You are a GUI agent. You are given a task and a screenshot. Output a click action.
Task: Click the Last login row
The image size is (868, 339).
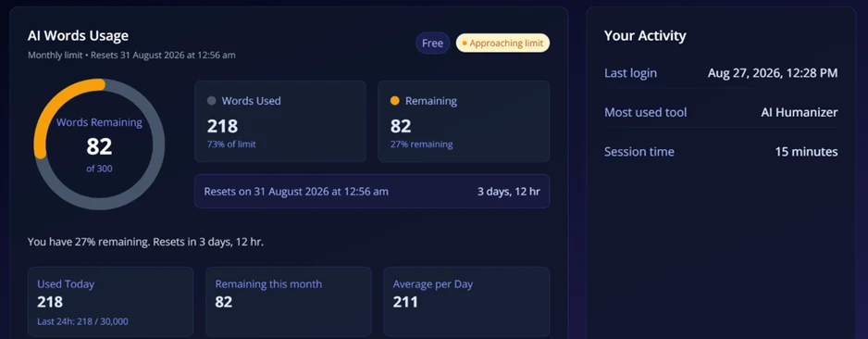[721, 72]
